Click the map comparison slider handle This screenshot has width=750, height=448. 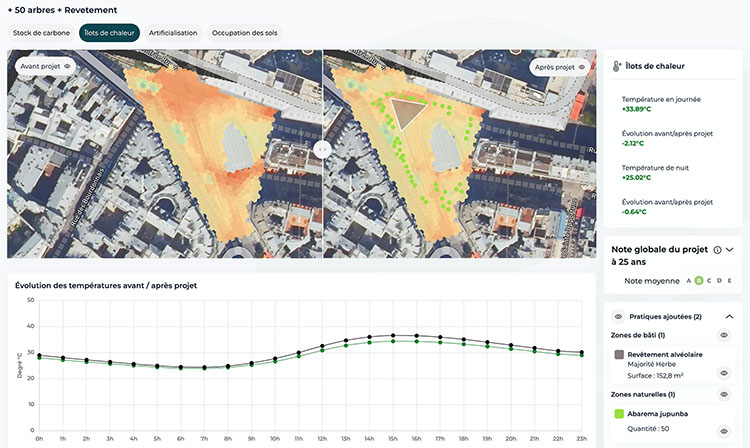click(x=323, y=149)
